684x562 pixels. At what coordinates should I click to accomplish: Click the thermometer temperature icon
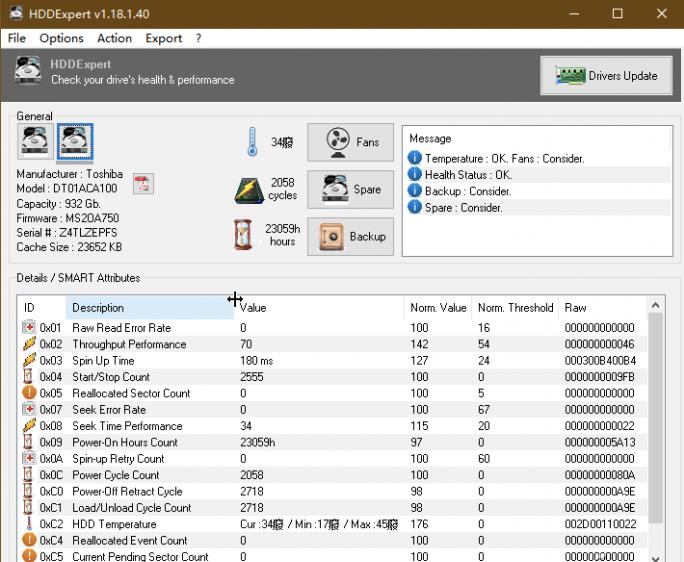[252, 142]
